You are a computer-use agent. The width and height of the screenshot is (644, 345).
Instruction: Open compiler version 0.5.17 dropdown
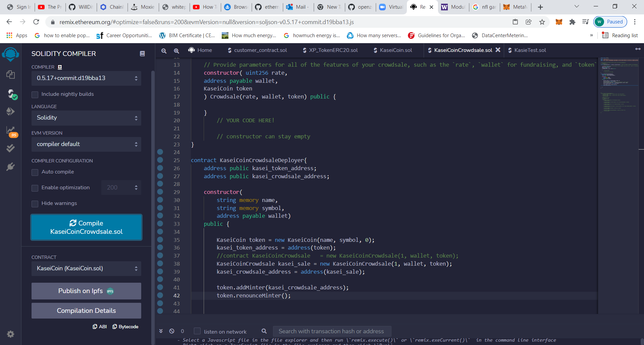tap(86, 78)
